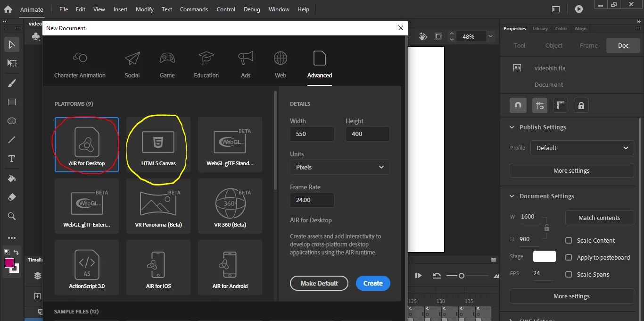Toggle the padlock lock button in Properties
This screenshot has height=321, width=644.
581,105
